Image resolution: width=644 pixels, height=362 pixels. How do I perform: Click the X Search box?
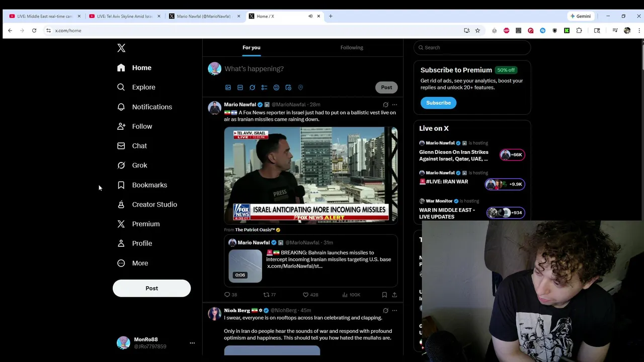472,47
